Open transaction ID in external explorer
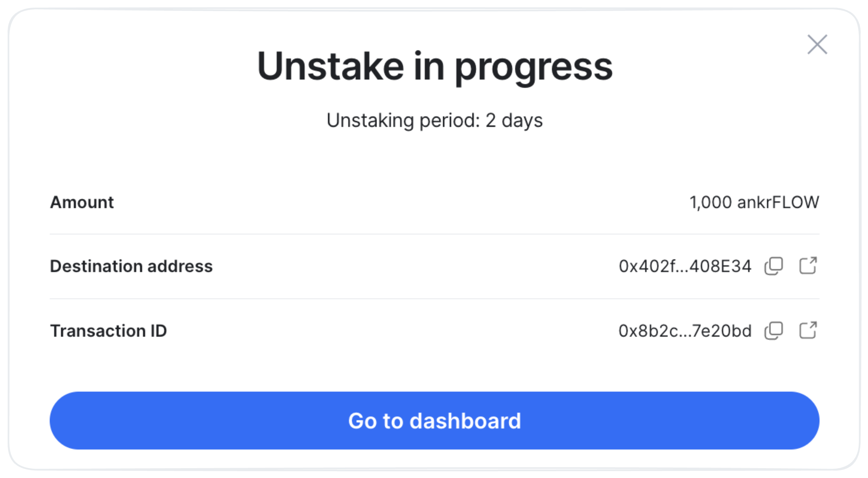868x478 pixels. [x=808, y=330]
